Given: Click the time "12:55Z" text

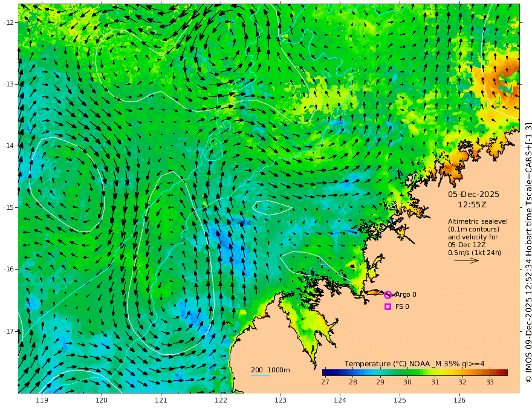Looking at the screenshot, I should pyautogui.click(x=472, y=205).
